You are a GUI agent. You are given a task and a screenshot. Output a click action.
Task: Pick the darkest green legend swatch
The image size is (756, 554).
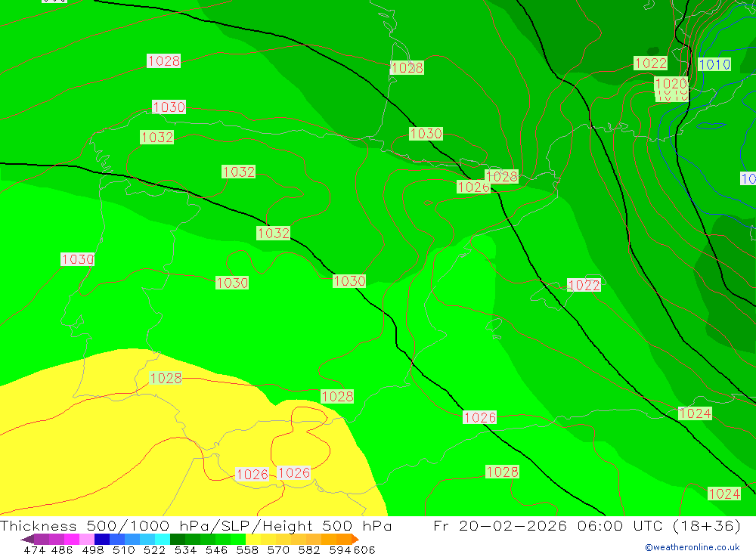coord(178,539)
